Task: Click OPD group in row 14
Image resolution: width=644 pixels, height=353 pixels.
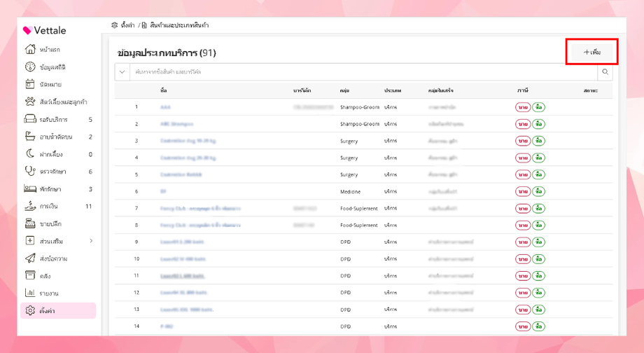Action: [x=345, y=326]
